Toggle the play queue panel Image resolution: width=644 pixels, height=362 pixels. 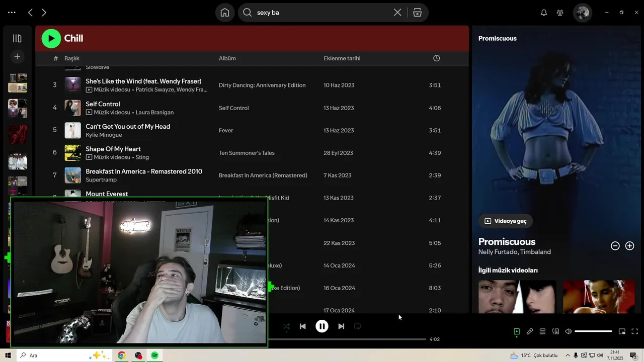pos(542,331)
